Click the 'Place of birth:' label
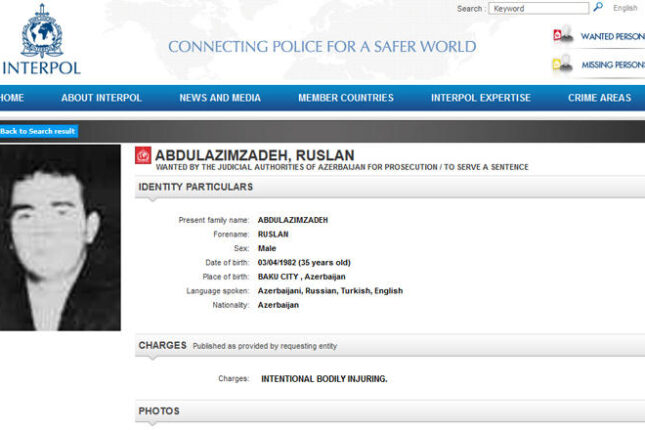This screenshot has width=645, height=430. [225, 277]
